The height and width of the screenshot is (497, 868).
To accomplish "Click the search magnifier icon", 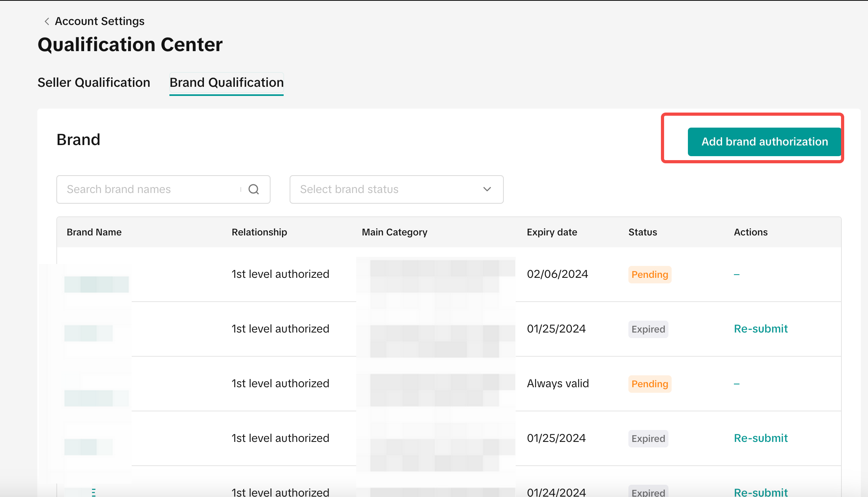I will point(254,189).
